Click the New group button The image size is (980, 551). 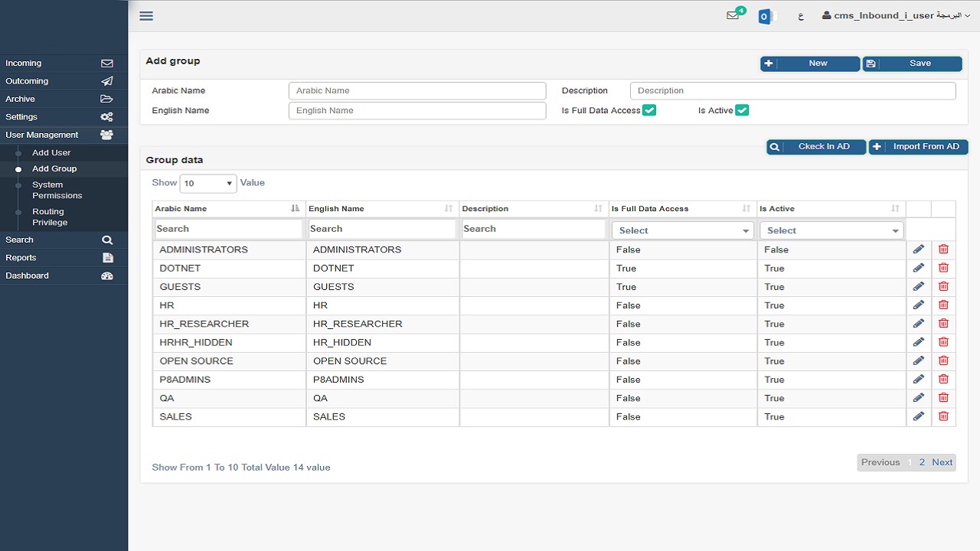point(810,64)
